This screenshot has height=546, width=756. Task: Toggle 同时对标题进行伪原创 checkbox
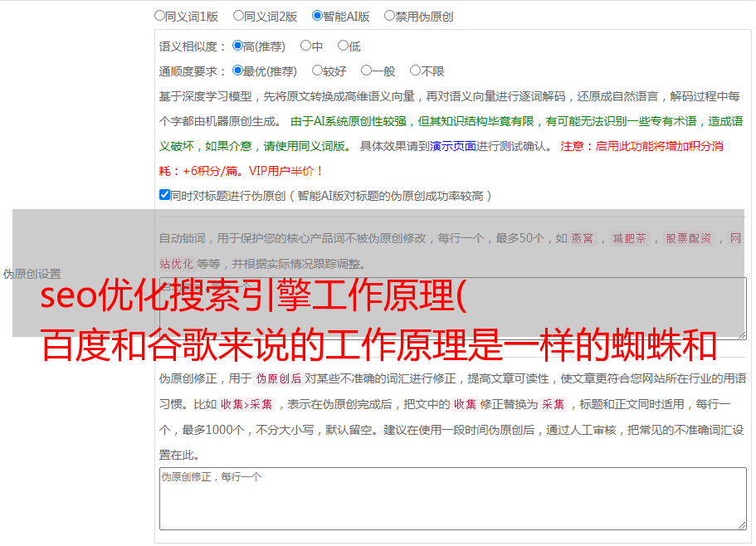164,195
